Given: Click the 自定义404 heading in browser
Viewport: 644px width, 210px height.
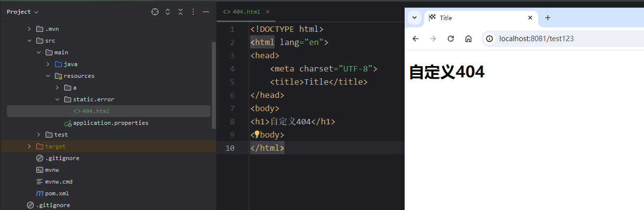Looking at the screenshot, I should [x=447, y=72].
